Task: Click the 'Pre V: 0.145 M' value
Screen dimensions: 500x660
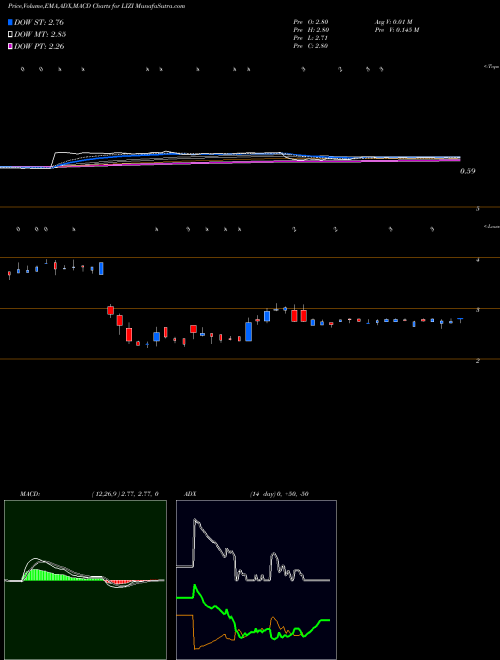Action: pos(396,30)
